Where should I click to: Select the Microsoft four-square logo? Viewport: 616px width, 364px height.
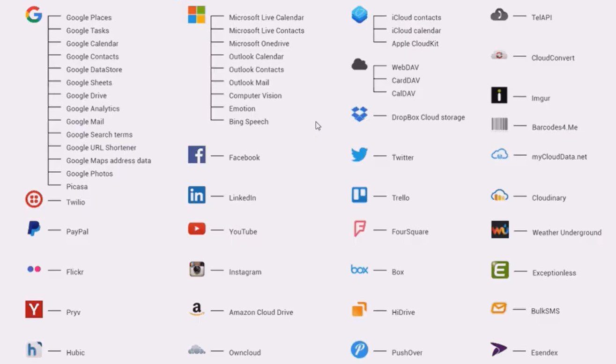click(197, 15)
